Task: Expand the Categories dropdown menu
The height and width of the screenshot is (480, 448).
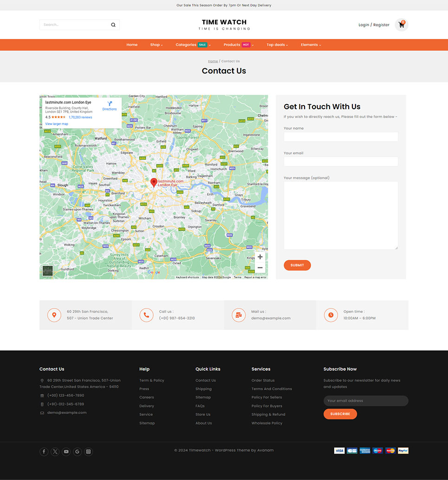Action: tap(193, 45)
